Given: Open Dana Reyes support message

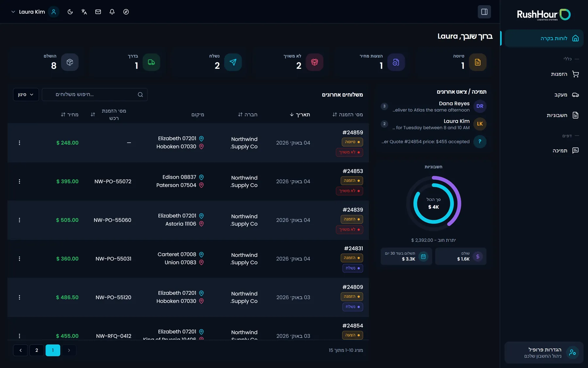Looking at the screenshot, I should click(433, 106).
